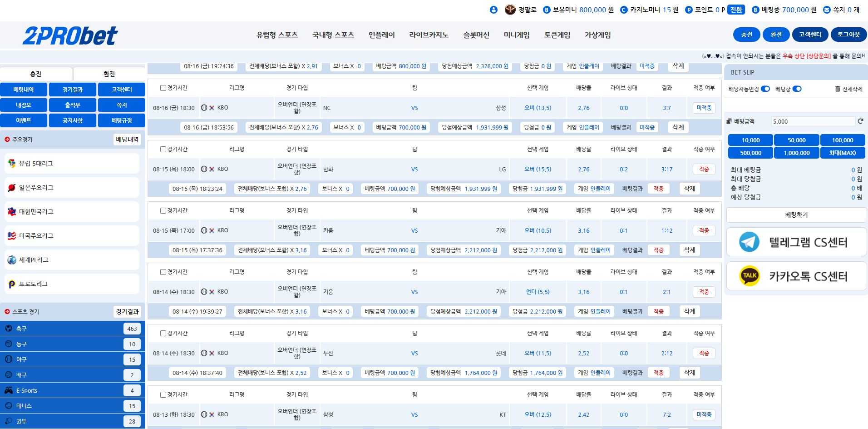
Task: Open the message envelope icon in top bar
Action: (x=827, y=10)
